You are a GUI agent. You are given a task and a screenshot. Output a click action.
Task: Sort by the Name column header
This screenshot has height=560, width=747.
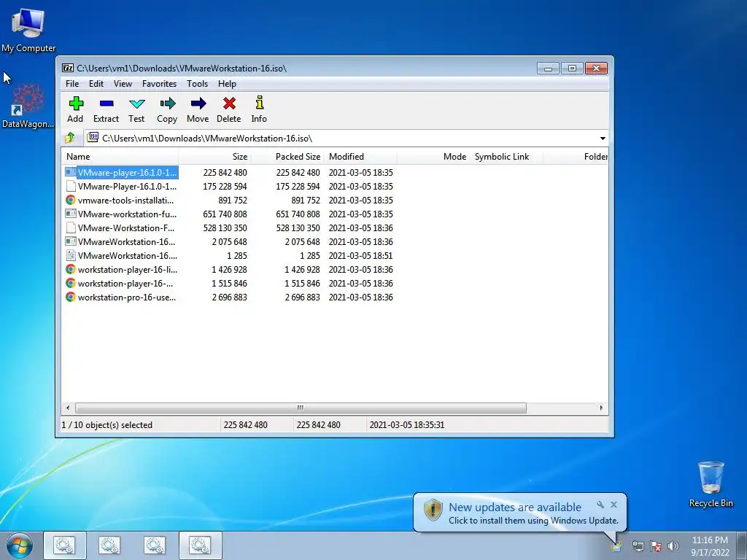(120, 157)
